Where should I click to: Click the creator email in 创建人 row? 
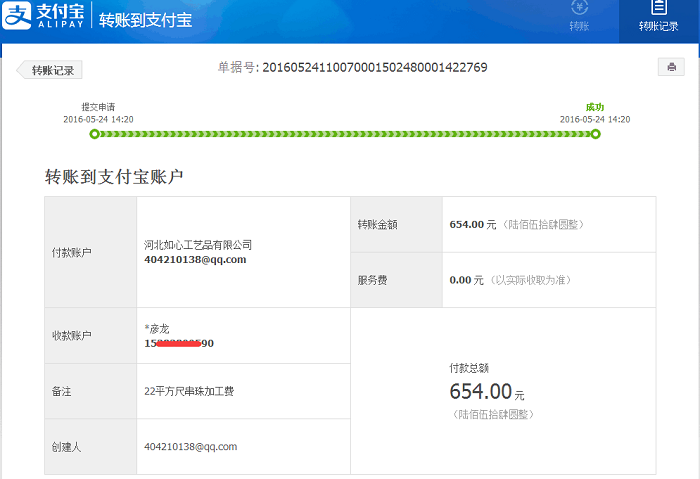tap(190, 447)
